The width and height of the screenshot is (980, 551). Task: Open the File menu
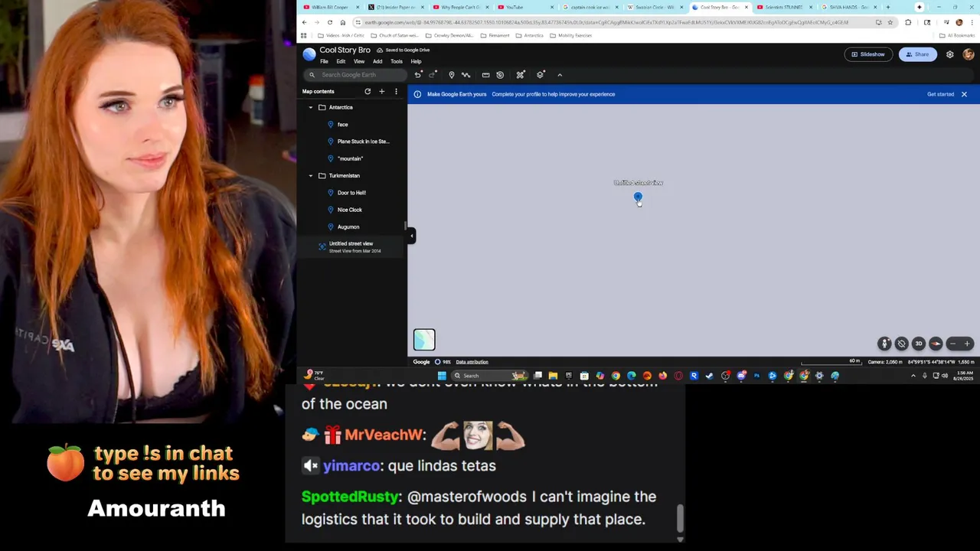(x=324, y=61)
